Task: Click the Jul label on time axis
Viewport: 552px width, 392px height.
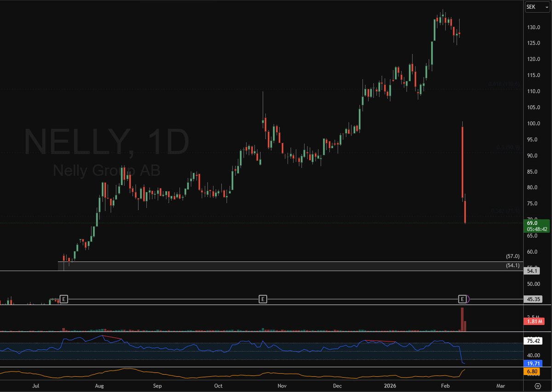Action: [37, 385]
